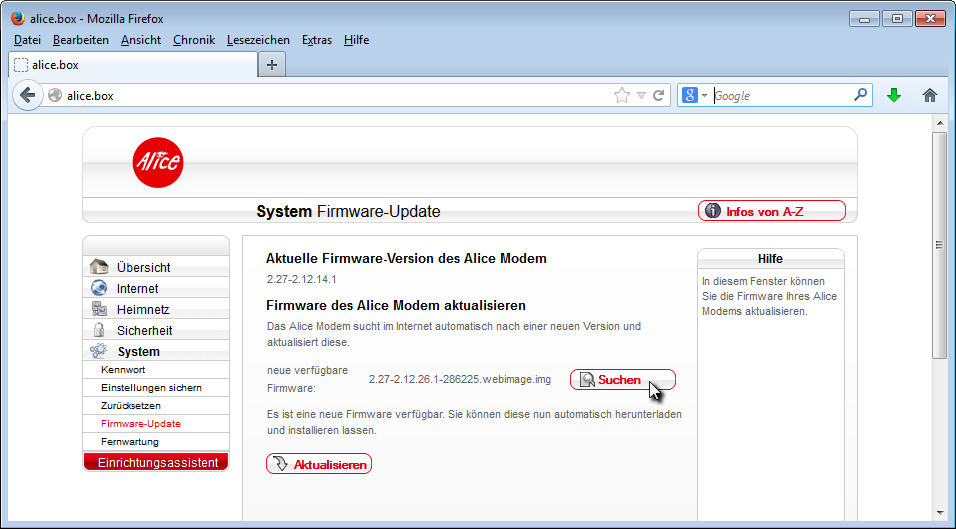This screenshot has width=956, height=529.
Task: Open Infos von A-Z
Action: pos(772,211)
